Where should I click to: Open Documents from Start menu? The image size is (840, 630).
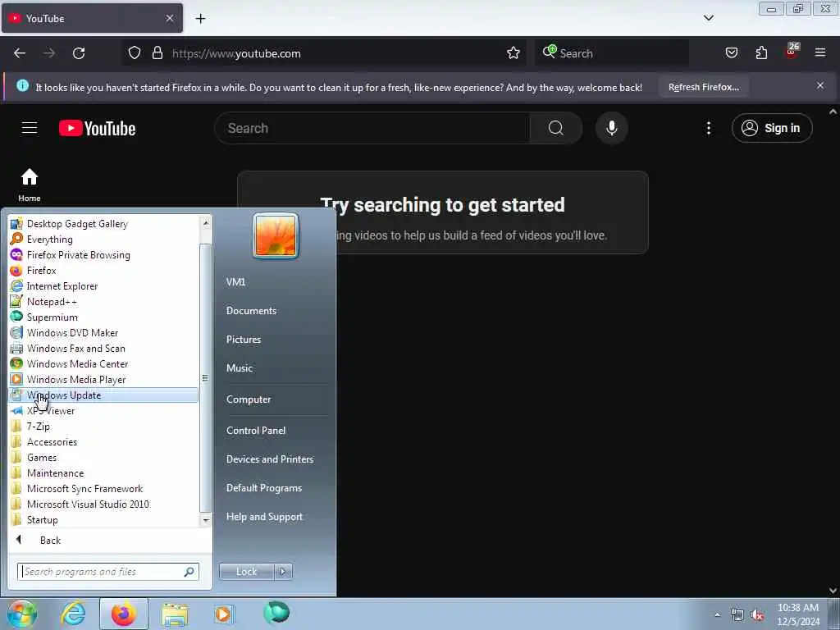[x=251, y=311]
